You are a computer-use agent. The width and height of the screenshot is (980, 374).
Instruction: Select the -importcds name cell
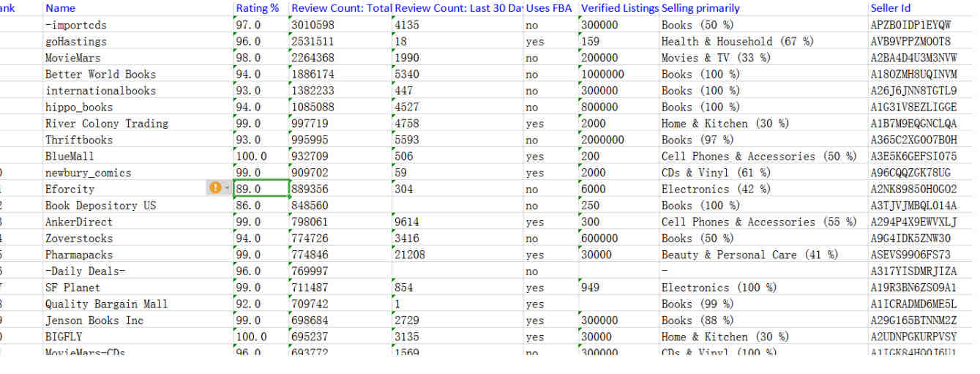point(76,25)
